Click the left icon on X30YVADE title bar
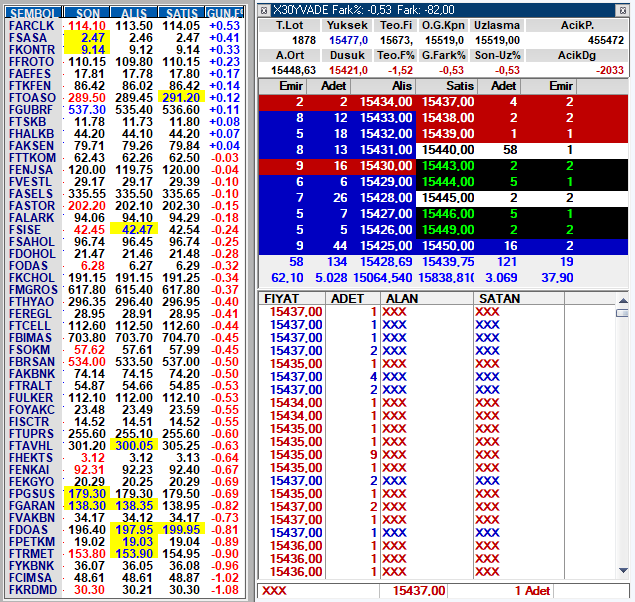 (x=264, y=11)
